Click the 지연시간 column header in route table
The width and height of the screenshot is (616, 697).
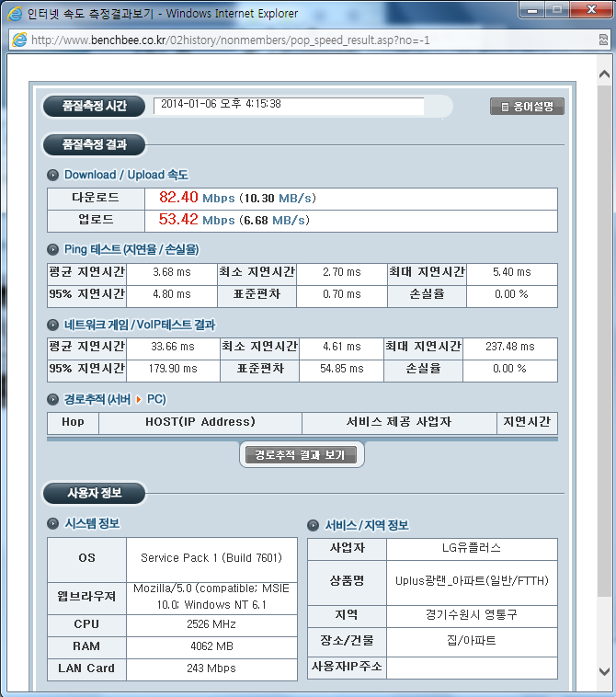(x=527, y=422)
